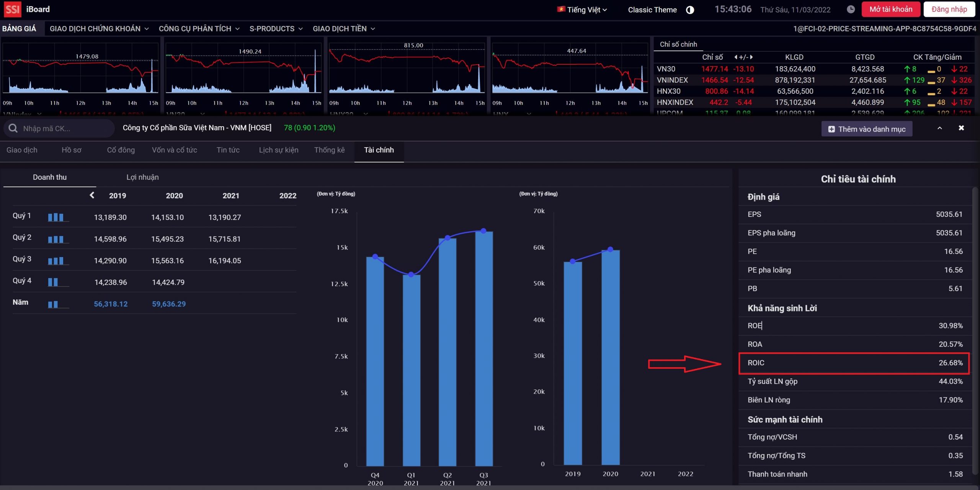980x490 pixels.
Task: Click the ROIC 26.68% row
Action: click(854, 363)
